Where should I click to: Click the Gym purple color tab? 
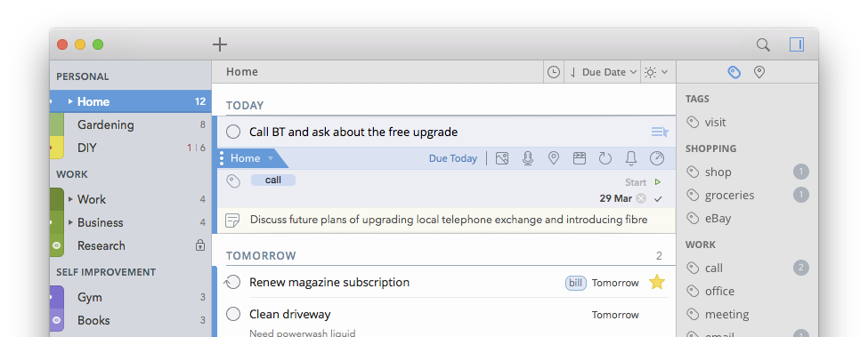click(56, 297)
